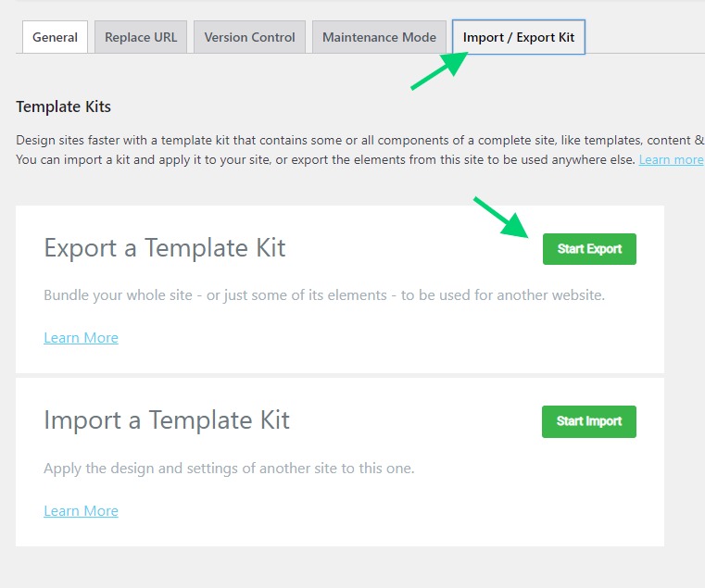The width and height of the screenshot is (705, 588).
Task: Click the 'Design sites faster' description line
Action: click(359, 140)
